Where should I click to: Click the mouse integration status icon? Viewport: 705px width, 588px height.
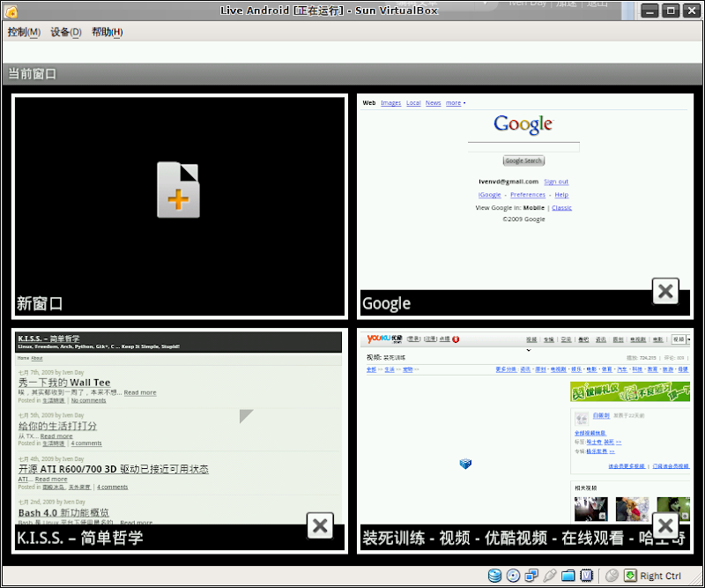612,576
